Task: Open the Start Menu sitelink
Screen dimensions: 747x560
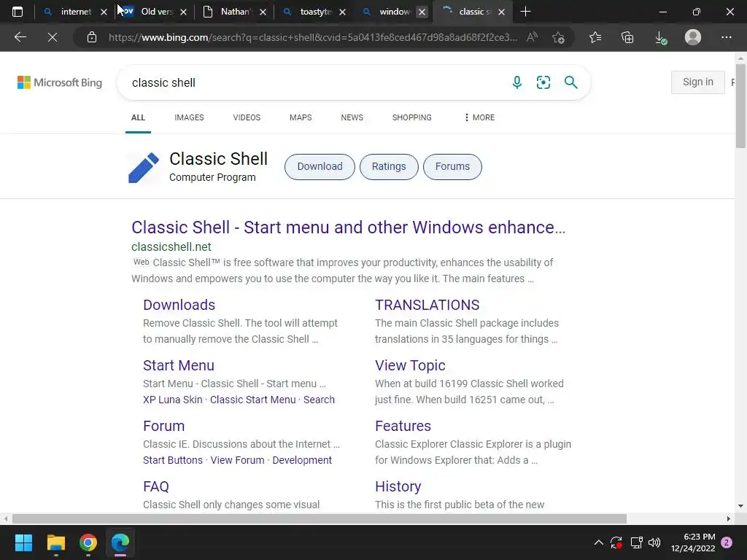Action: coord(179,365)
